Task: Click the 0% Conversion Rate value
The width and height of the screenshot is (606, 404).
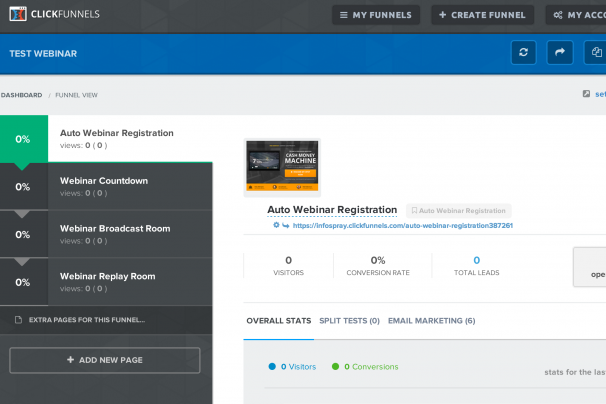Action: pos(378,260)
